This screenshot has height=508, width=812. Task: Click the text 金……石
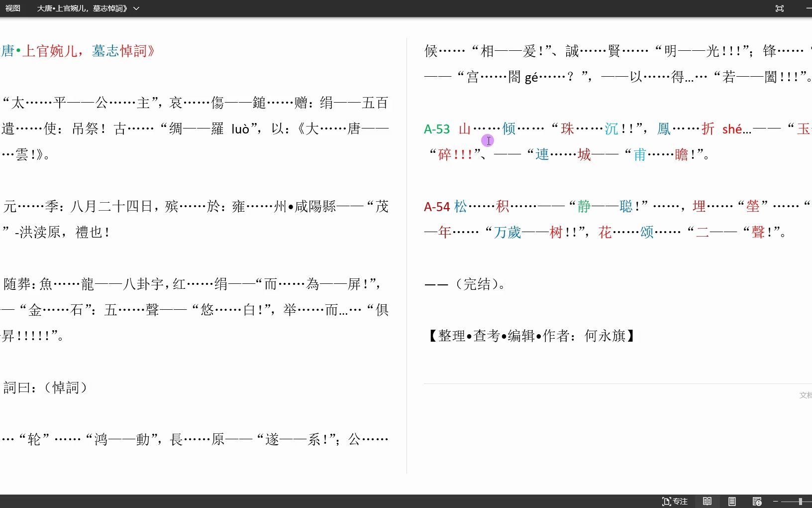pos(56,310)
